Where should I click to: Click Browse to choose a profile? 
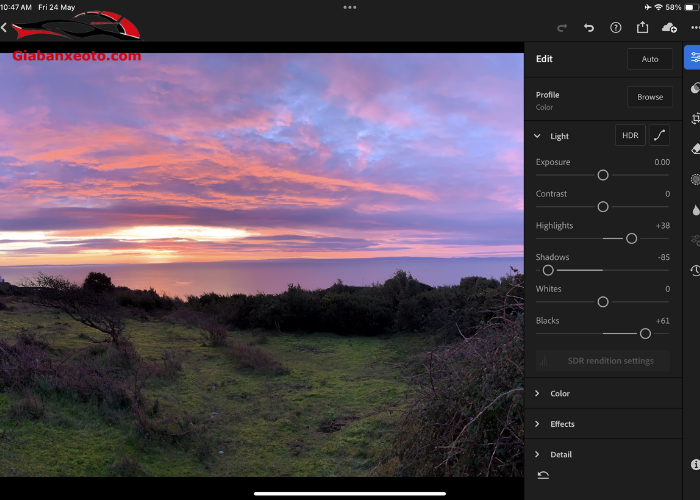650,97
